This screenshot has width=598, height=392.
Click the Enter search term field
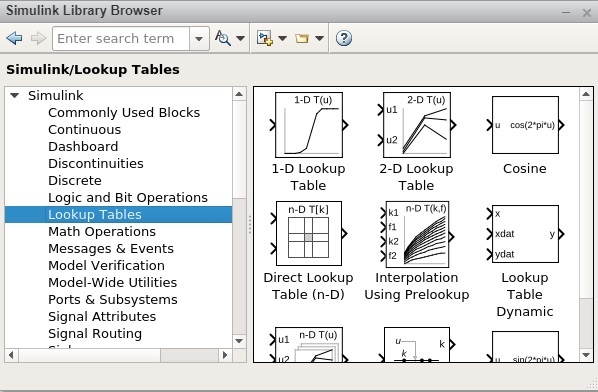tap(121, 38)
